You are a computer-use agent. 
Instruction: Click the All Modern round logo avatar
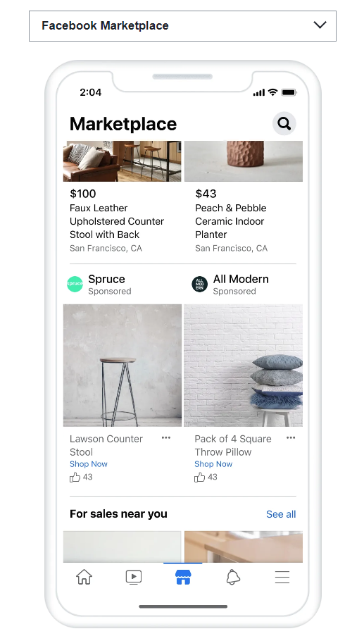tap(199, 284)
